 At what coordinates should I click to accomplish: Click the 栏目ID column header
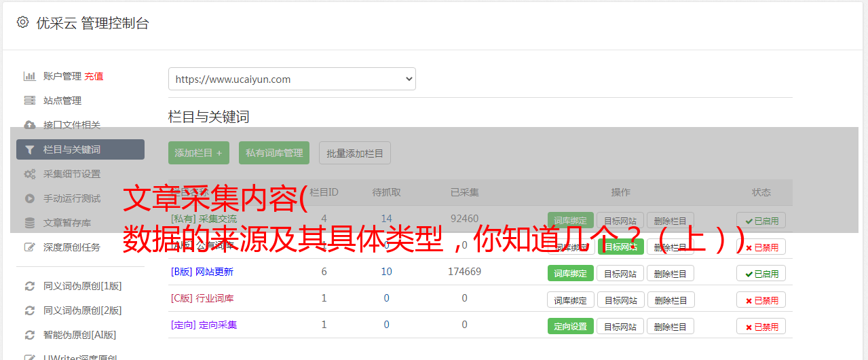pyautogui.click(x=324, y=192)
